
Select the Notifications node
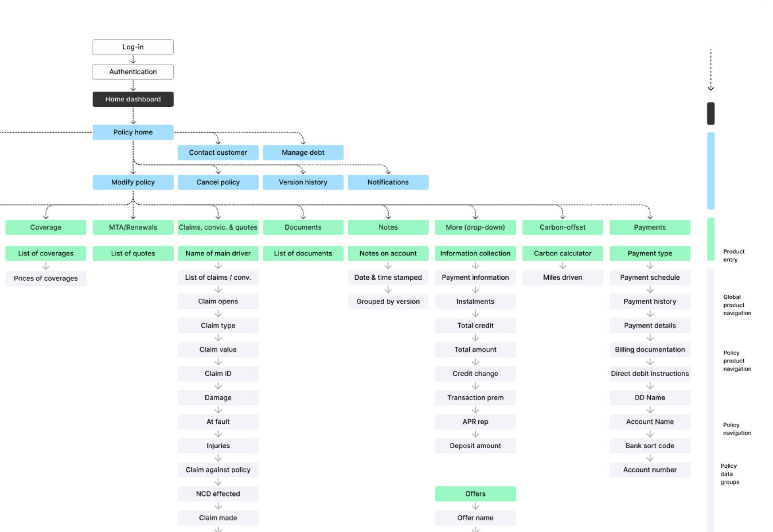(388, 182)
